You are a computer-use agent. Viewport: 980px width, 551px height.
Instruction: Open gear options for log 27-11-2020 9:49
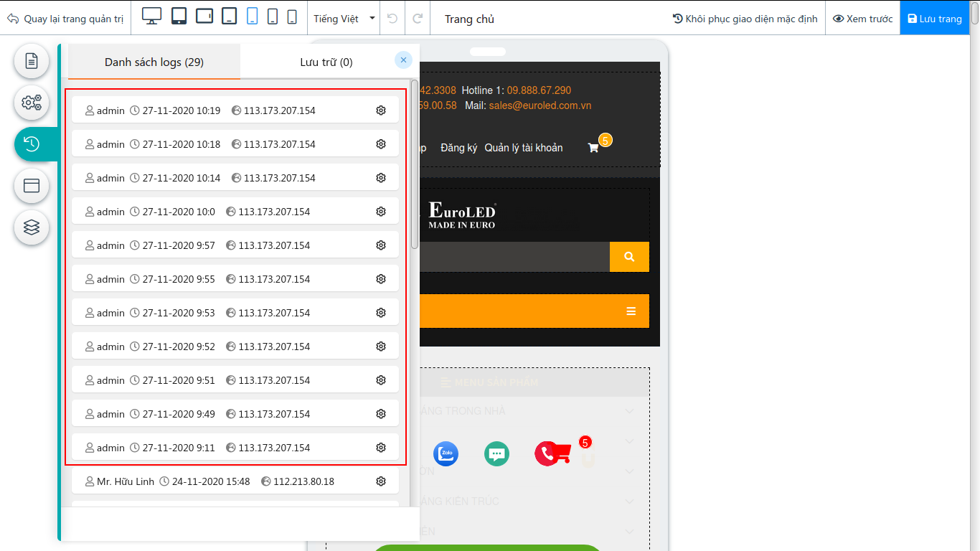[381, 414]
